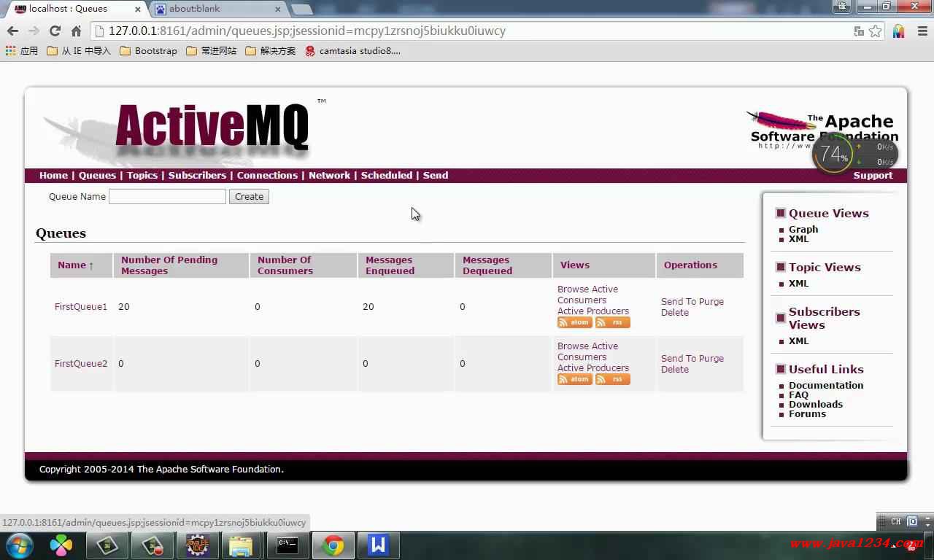Click the Create button
The height and width of the screenshot is (560, 934).
[x=249, y=196]
